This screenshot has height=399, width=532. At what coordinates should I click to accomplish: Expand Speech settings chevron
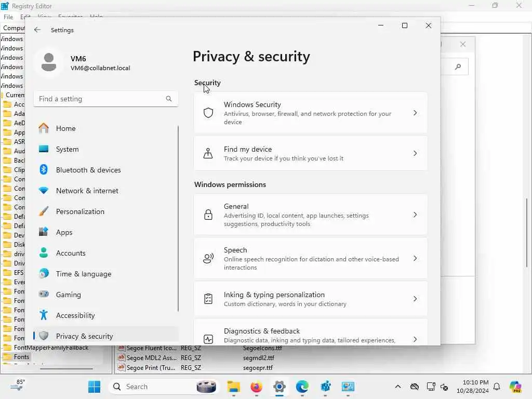coord(415,259)
